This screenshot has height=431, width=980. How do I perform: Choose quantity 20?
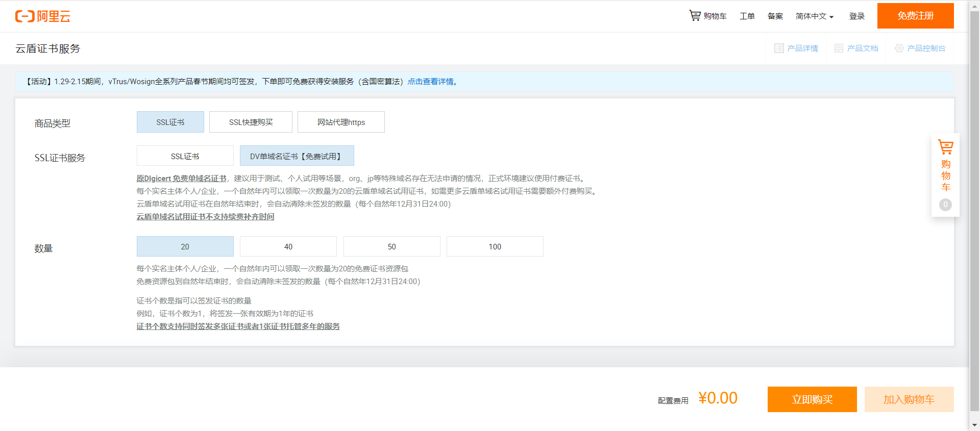[x=185, y=246]
